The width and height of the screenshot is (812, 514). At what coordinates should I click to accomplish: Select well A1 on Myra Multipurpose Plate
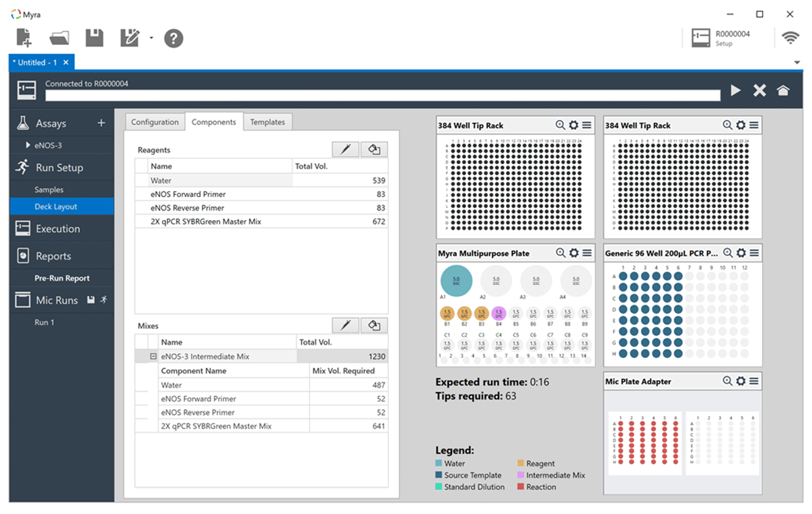(x=456, y=280)
